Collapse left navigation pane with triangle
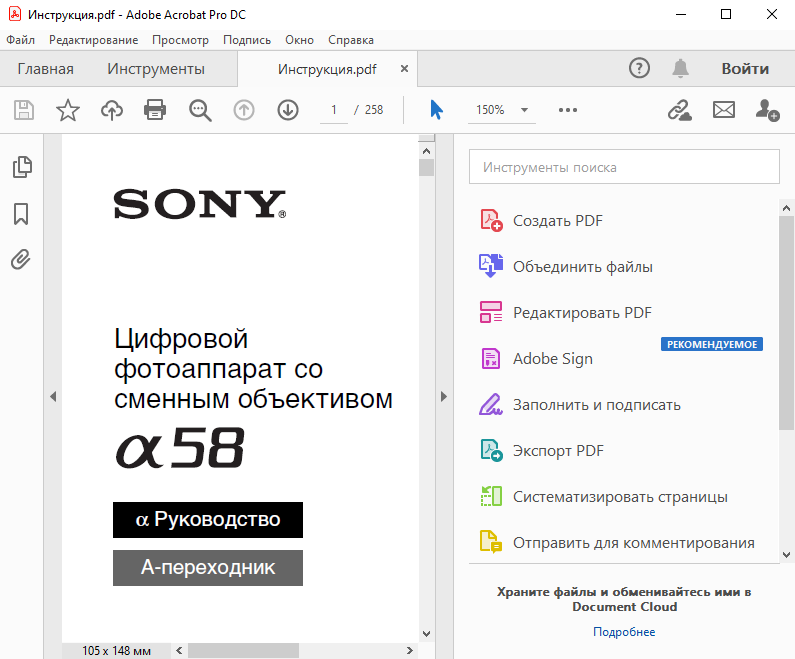The image size is (795, 659). tap(53, 396)
